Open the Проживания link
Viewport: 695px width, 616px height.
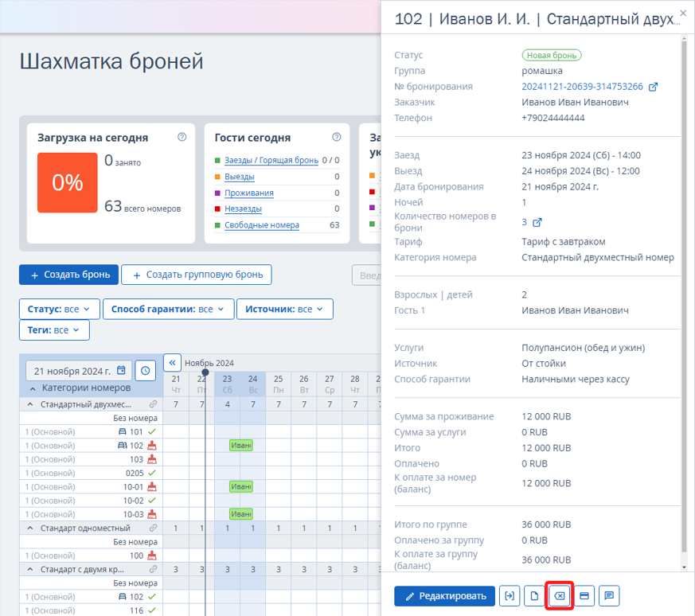pos(249,193)
